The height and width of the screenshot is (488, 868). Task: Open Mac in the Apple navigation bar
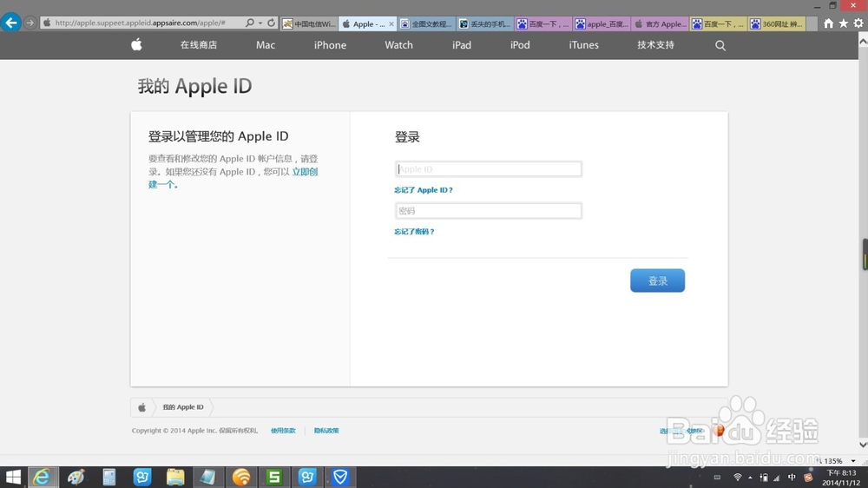tap(265, 45)
